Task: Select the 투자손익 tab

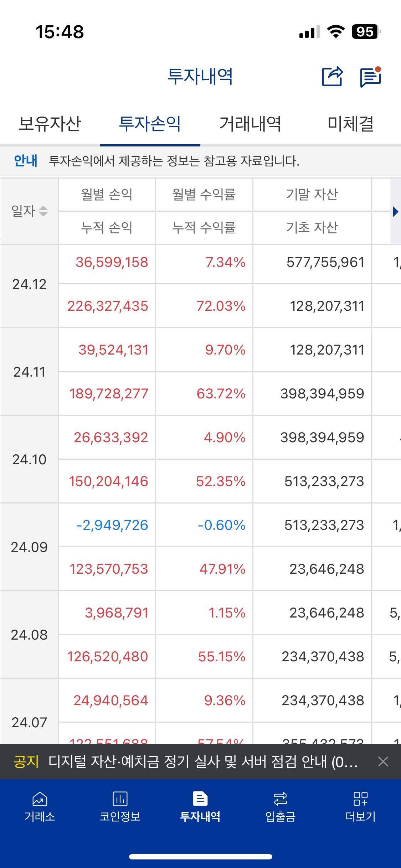Action: coord(150,124)
